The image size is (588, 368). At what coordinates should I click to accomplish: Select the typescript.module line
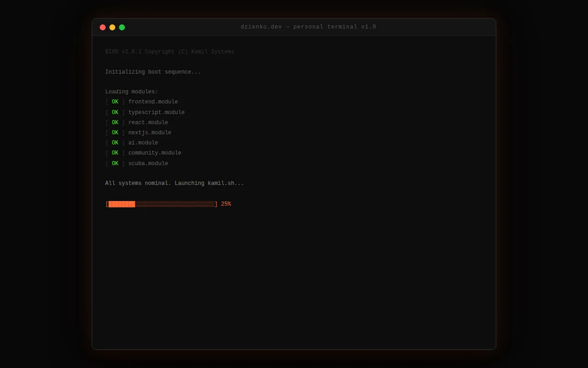click(x=145, y=112)
